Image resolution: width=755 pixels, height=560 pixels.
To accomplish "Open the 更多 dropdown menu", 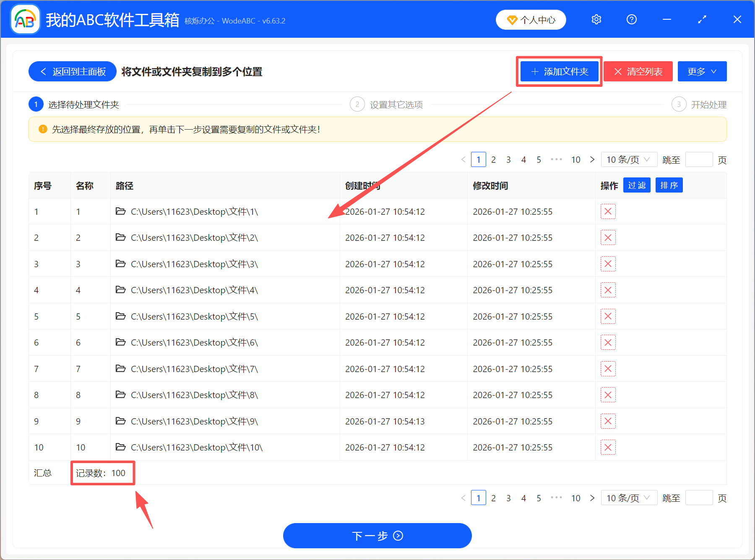I will pyautogui.click(x=702, y=71).
